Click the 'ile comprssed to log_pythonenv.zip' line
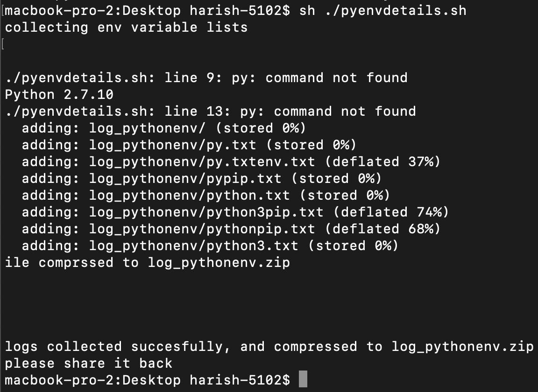The image size is (538, 392). tap(148, 262)
